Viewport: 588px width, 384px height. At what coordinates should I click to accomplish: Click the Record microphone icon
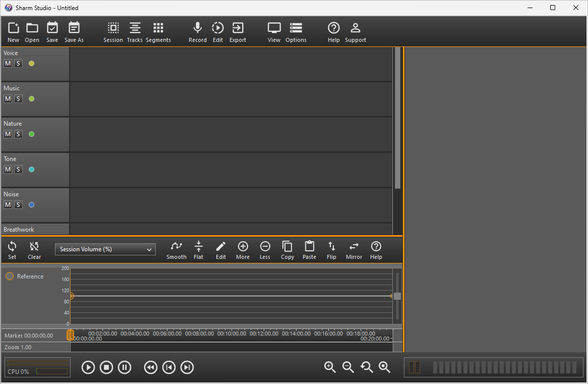tap(198, 28)
